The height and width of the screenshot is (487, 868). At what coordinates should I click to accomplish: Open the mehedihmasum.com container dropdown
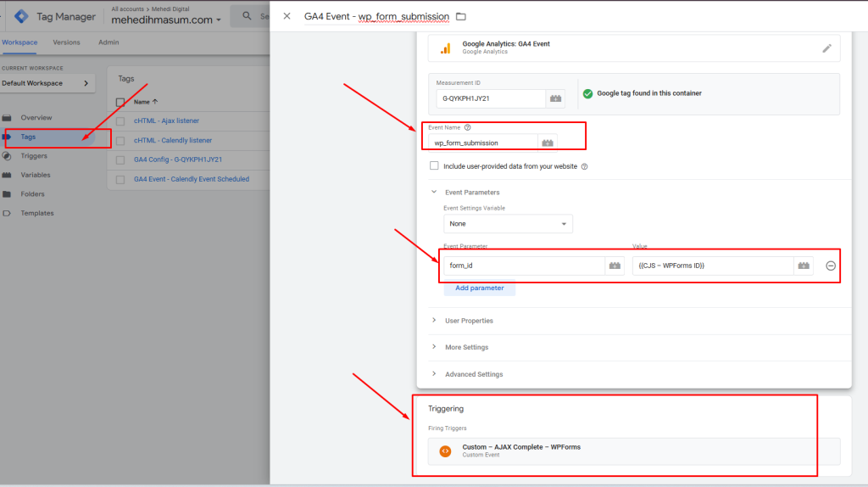[x=166, y=20]
